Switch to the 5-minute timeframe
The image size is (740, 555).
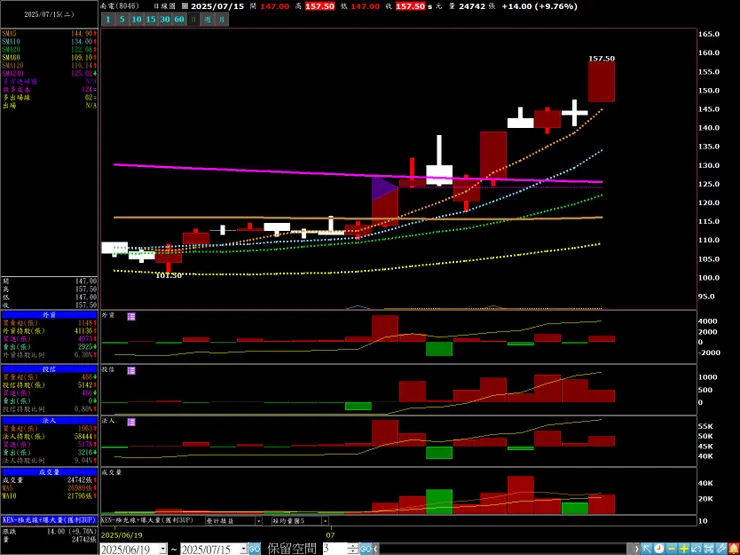(x=122, y=19)
